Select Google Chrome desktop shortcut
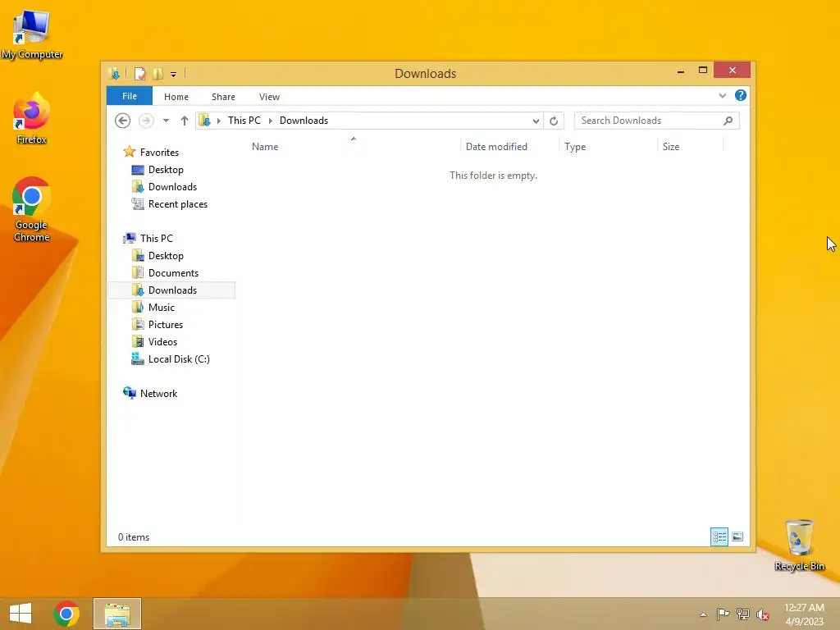The width and height of the screenshot is (840, 630). pyautogui.click(x=32, y=210)
